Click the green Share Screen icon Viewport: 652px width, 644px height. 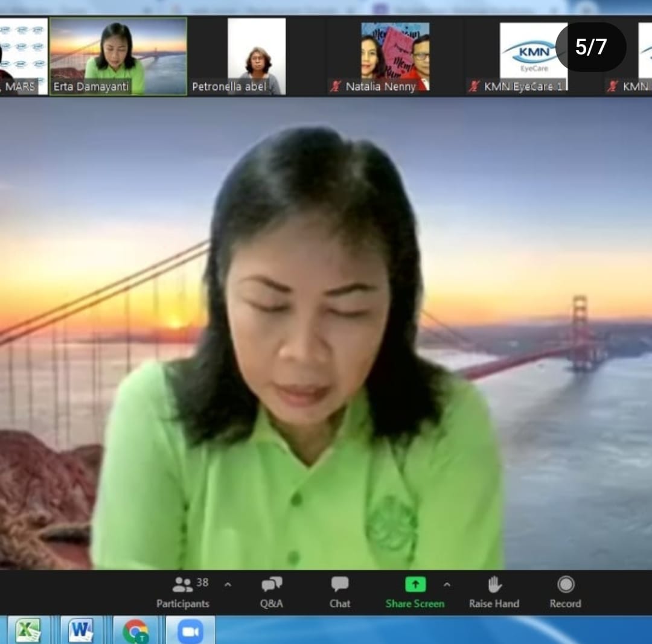point(415,584)
